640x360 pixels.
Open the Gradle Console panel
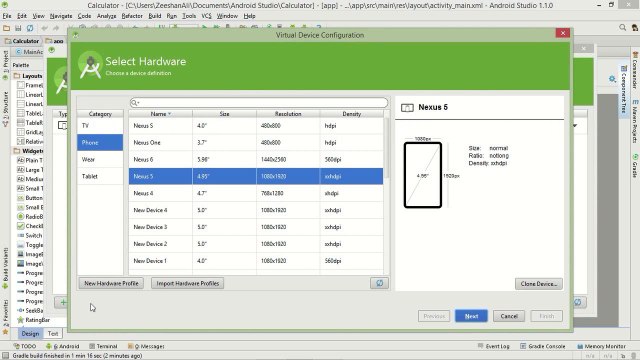(543, 346)
